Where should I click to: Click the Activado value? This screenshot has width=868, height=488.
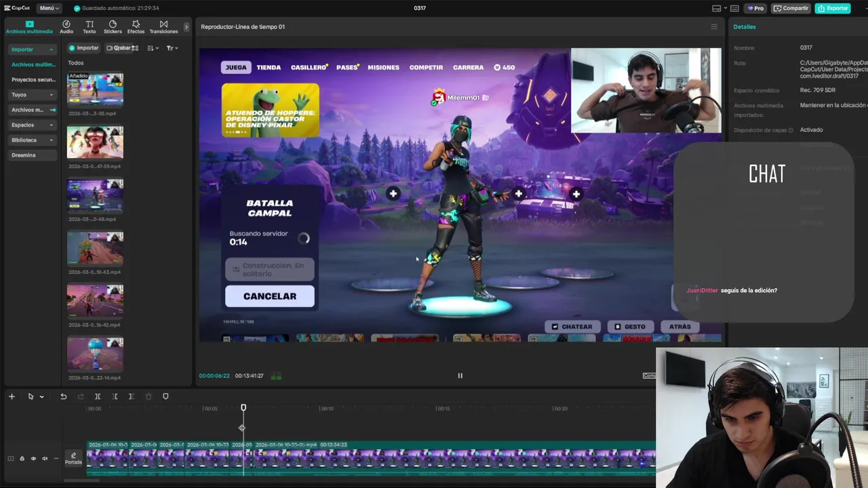click(x=811, y=130)
